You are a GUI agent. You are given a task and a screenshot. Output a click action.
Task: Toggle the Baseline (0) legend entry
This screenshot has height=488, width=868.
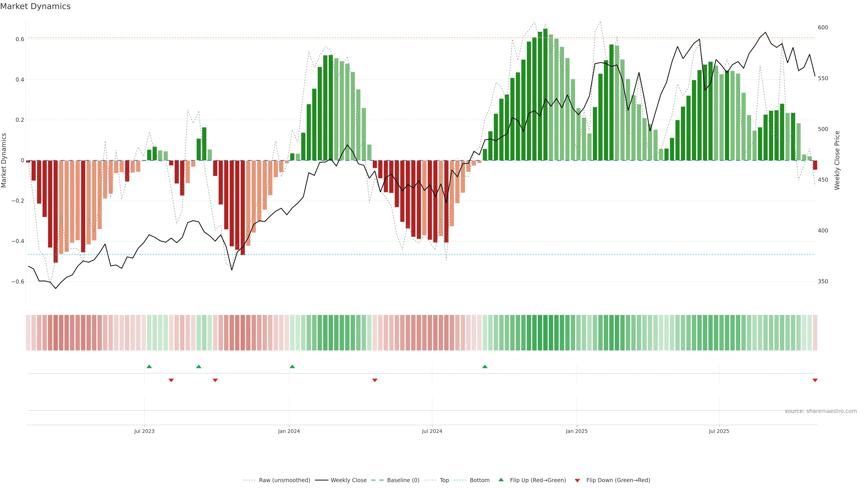tap(403, 480)
